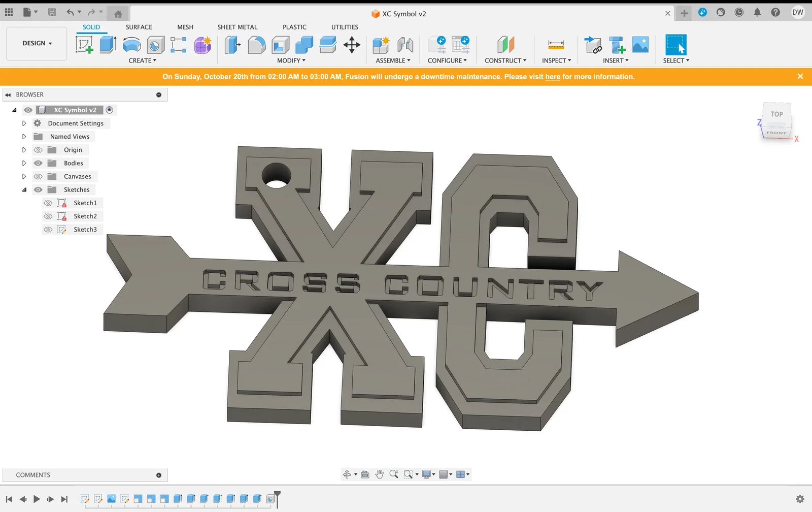Screen dimensions: 812x512
Task: Expand the Document Settings node
Action: (24, 123)
